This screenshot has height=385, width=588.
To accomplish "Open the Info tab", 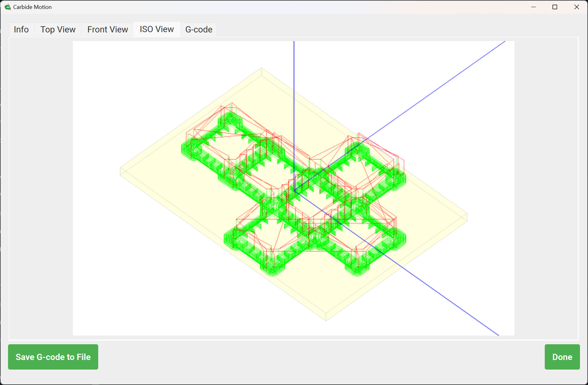I will [21, 29].
